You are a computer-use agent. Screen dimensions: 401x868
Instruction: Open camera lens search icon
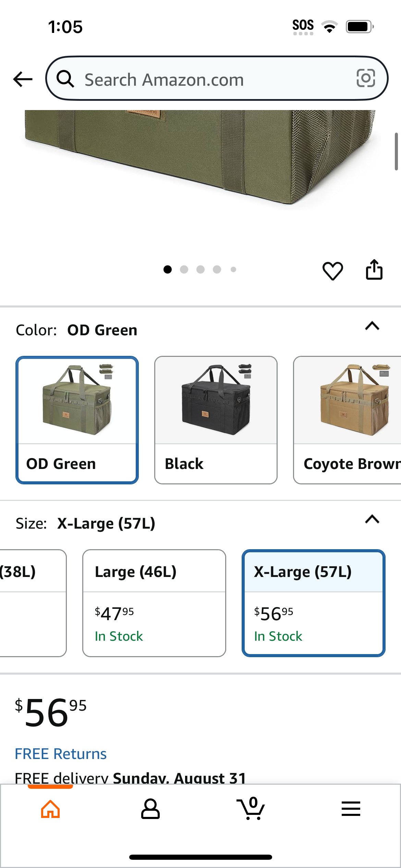[366, 78]
